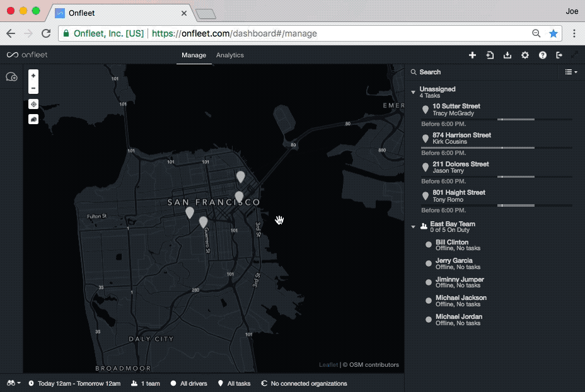Select the Onfleet browser tab
Image resolution: width=585 pixels, height=392 pixels.
coord(121,13)
